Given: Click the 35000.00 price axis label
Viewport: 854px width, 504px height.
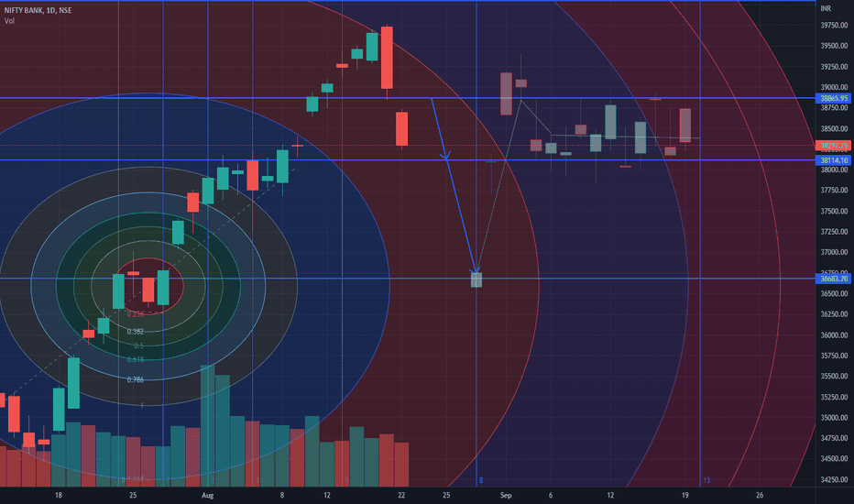Looking at the screenshot, I should coord(834,418).
